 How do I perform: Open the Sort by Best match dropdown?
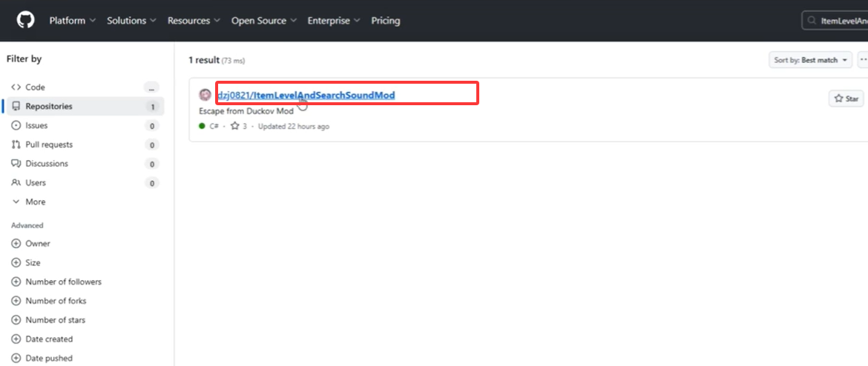[x=810, y=60]
